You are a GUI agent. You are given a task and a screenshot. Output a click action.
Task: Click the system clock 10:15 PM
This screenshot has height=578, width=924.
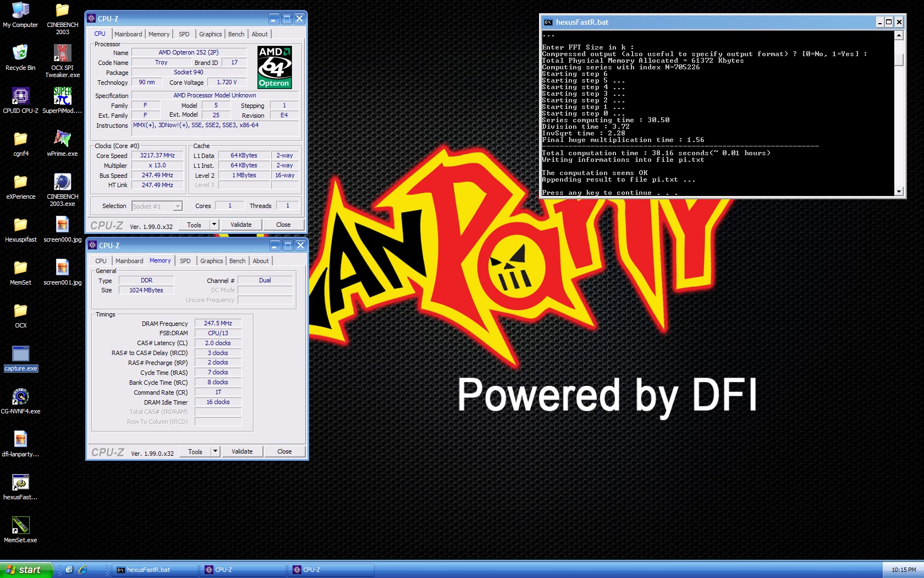click(x=904, y=570)
